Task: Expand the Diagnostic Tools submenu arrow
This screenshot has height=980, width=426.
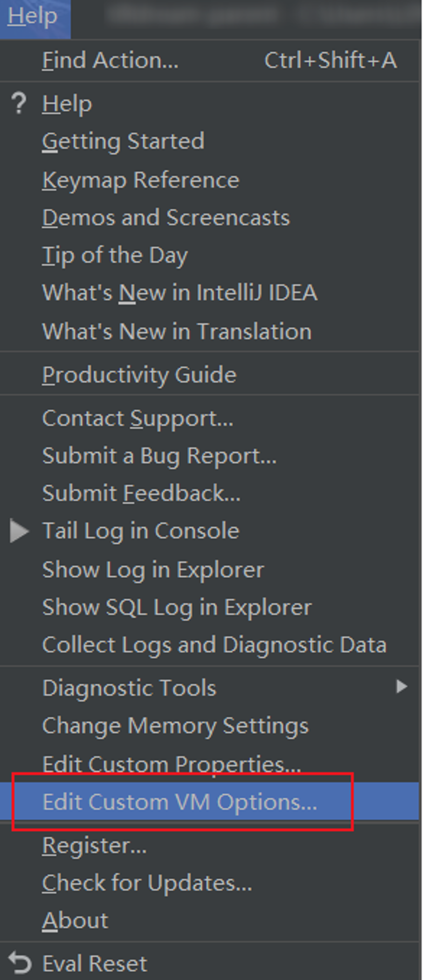Action: coord(401,686)
